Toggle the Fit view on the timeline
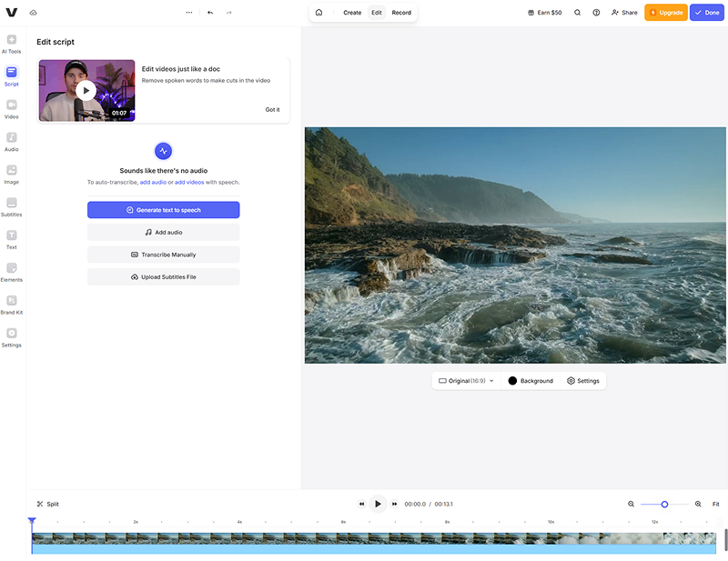Screen dimensions: 728x561 tap(714, 503)
